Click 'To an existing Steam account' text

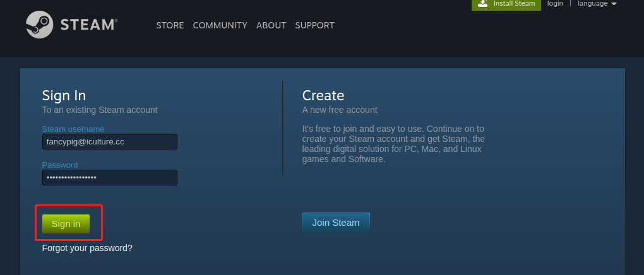[x=100, y=110]
